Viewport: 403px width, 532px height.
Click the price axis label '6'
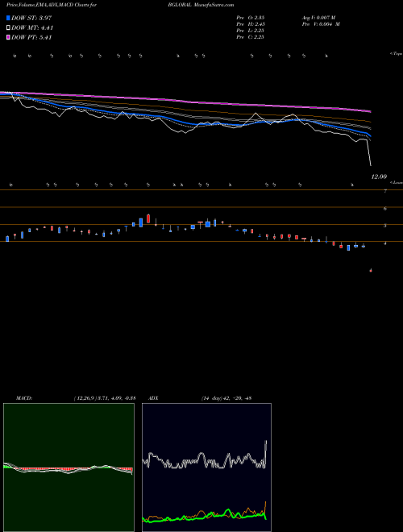pyautogui.click(x=385, y=209)
